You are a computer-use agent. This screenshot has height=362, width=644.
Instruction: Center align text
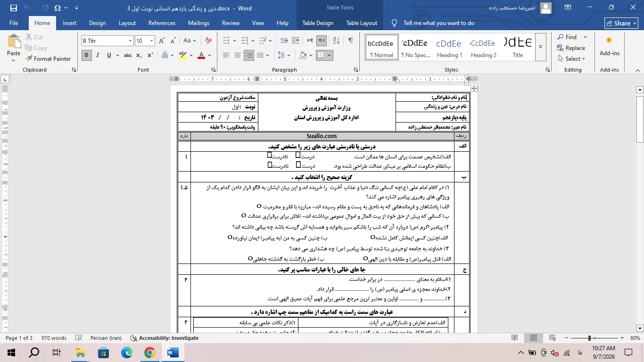click(238, 55)
